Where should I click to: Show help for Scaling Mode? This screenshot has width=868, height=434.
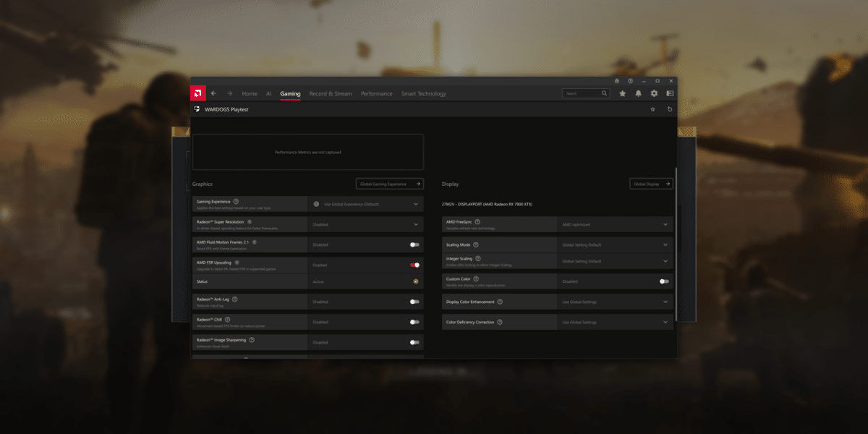476,244
